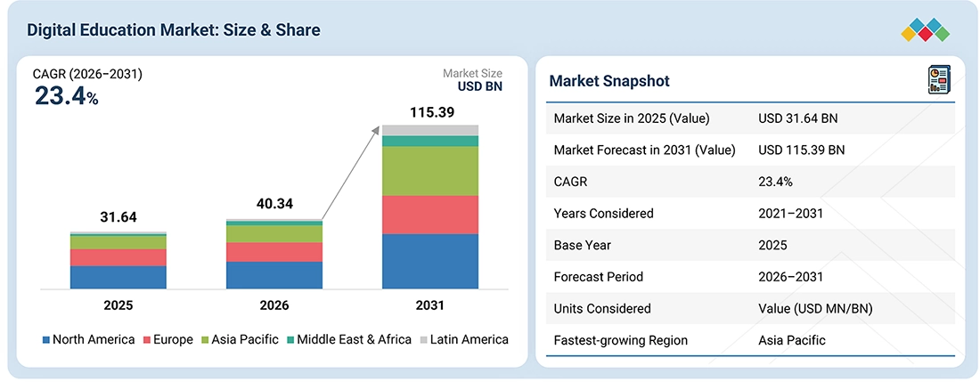Click the Digital Education Market title
This screenshot has width=980, height=382.
point(174,30)
